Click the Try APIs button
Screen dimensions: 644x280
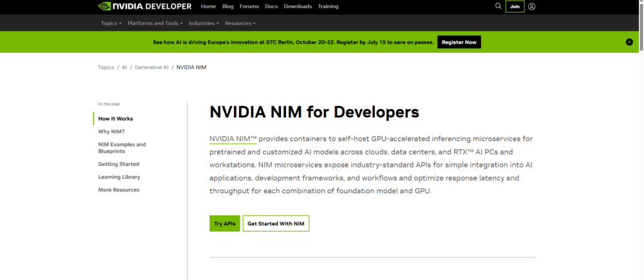tap(225, 223)
